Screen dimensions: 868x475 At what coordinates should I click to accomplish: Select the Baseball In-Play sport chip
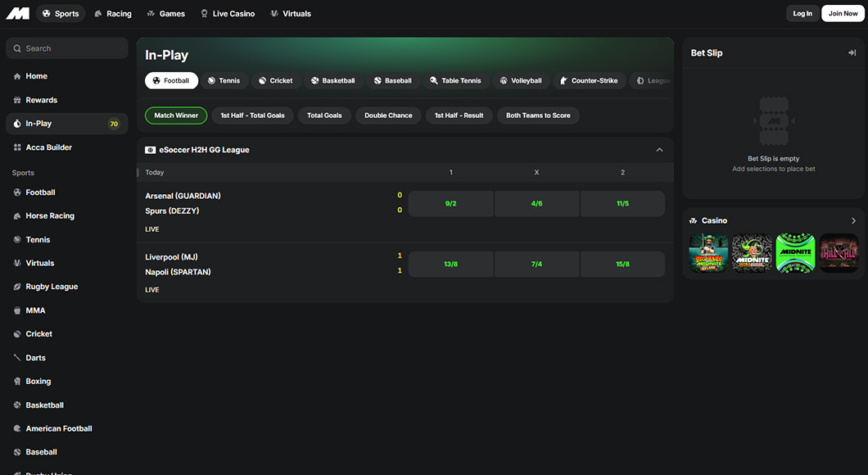392,81
